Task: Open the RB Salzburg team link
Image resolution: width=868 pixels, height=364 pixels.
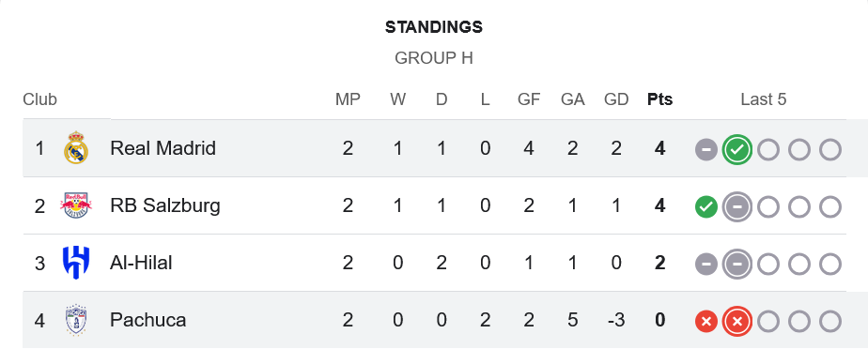Action: click(165, 205)
